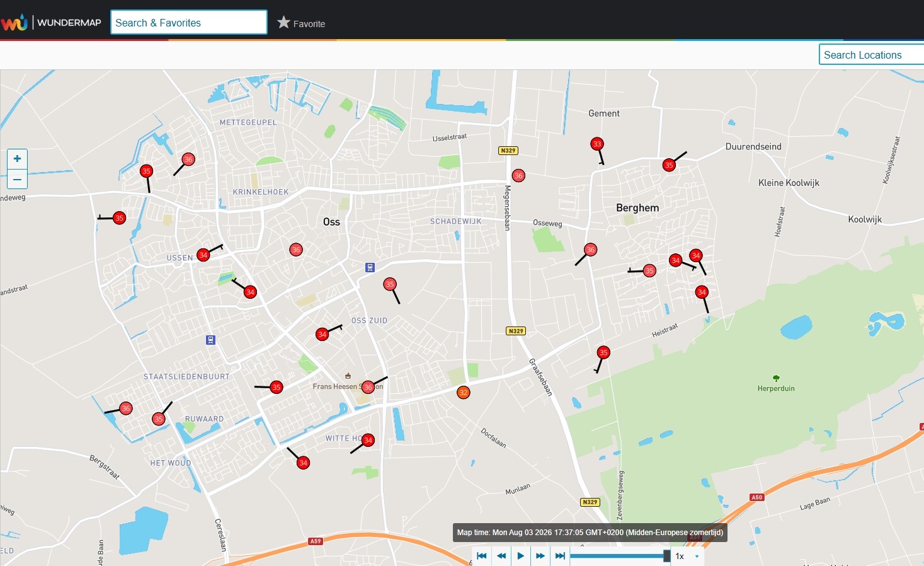Click the transit station icon near Oss
Screen dimensions: 924x566
[370, 267]
